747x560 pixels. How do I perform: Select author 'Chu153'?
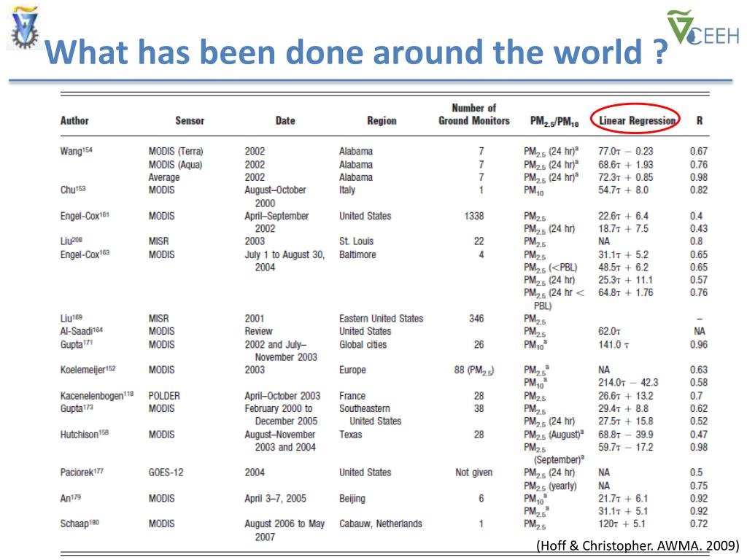[73, 190]
